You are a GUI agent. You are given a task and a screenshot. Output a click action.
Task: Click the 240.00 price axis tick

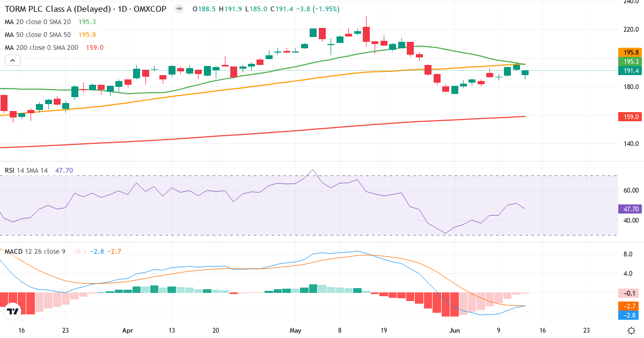pyautogui.click(x=630, y=3)
